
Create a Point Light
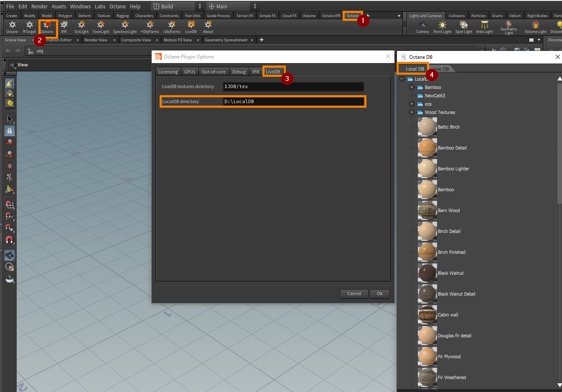442,28
